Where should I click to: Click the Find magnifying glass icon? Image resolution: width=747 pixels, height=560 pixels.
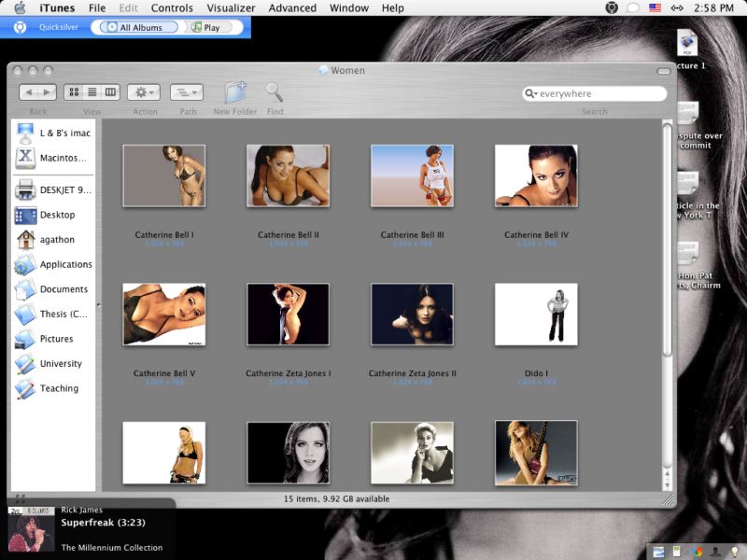pyautogui.click(x=275, y=92)
